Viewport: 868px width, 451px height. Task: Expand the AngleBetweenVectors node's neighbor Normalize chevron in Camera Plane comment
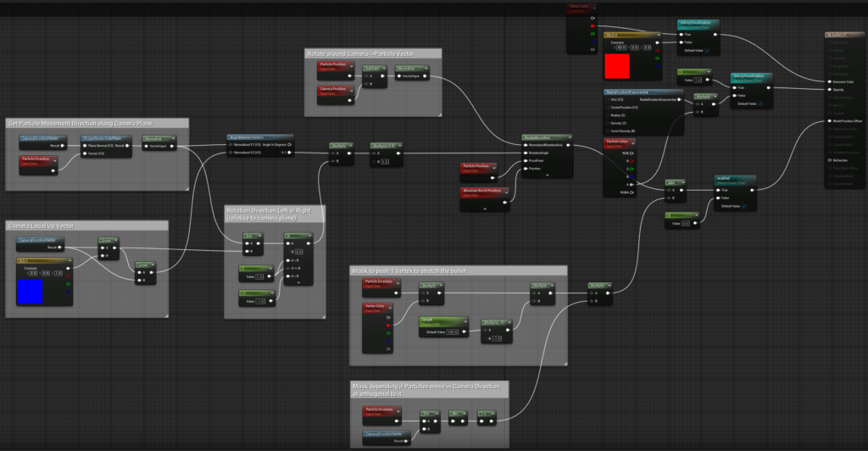[173, 138]
